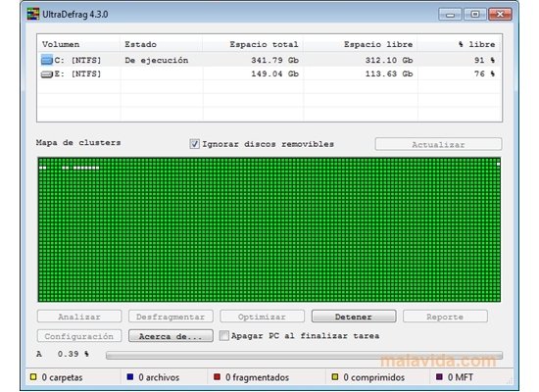Select the C: [NTFS] volume row
The height and width of the screenshot is (392, 539).
coord(269,60)
